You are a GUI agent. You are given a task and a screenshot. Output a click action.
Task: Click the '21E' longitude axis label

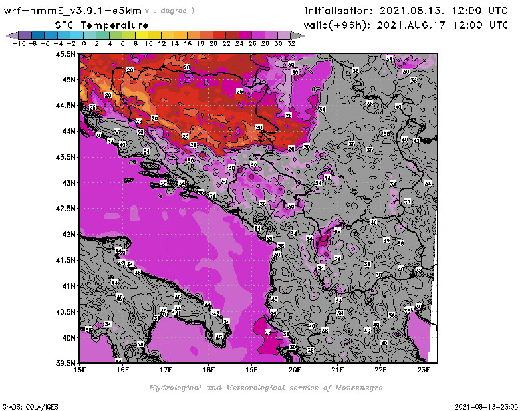338,370
